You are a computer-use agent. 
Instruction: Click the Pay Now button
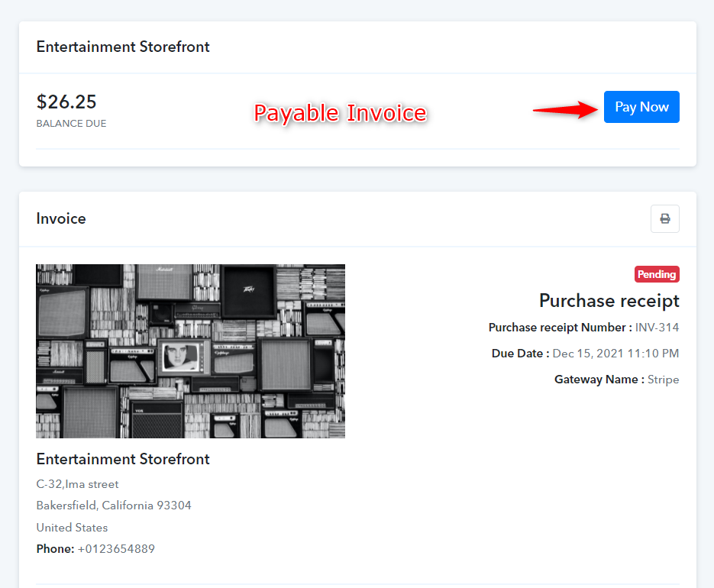click(641, 107)
